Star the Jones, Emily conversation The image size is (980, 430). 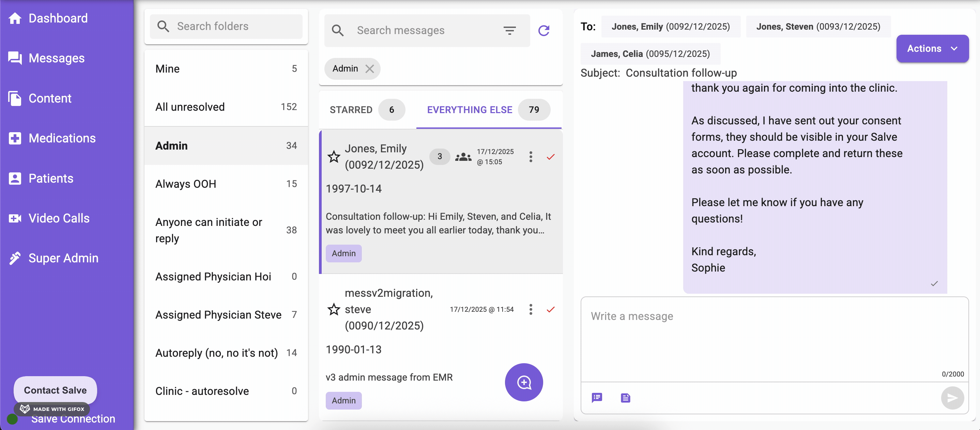pyautogui.click(x=334, y=156)
